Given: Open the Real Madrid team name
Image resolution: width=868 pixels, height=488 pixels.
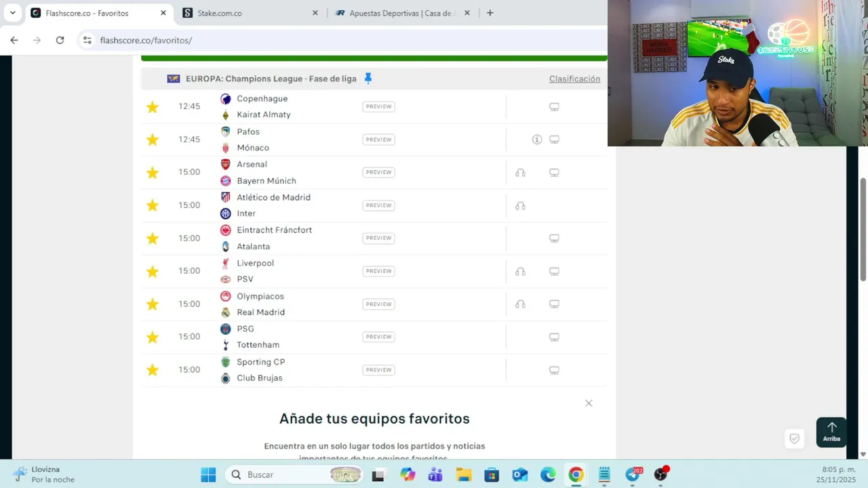Looking at the screenshot, I should tap(260, 312).
